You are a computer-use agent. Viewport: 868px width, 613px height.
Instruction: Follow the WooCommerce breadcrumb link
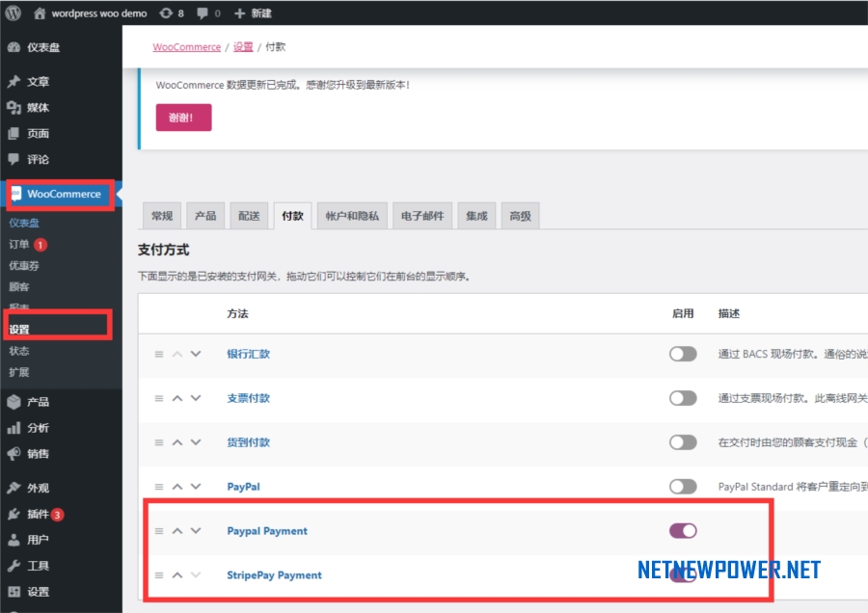(186, 47)
